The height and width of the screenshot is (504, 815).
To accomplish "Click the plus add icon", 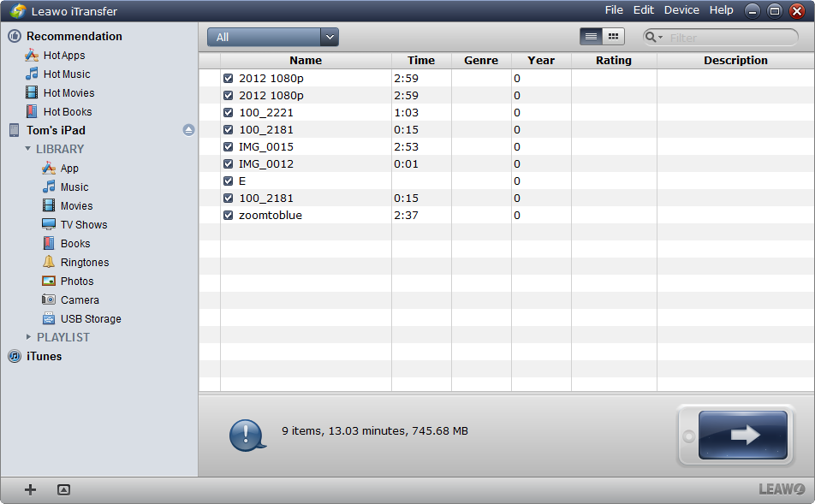I will (30, 489).
